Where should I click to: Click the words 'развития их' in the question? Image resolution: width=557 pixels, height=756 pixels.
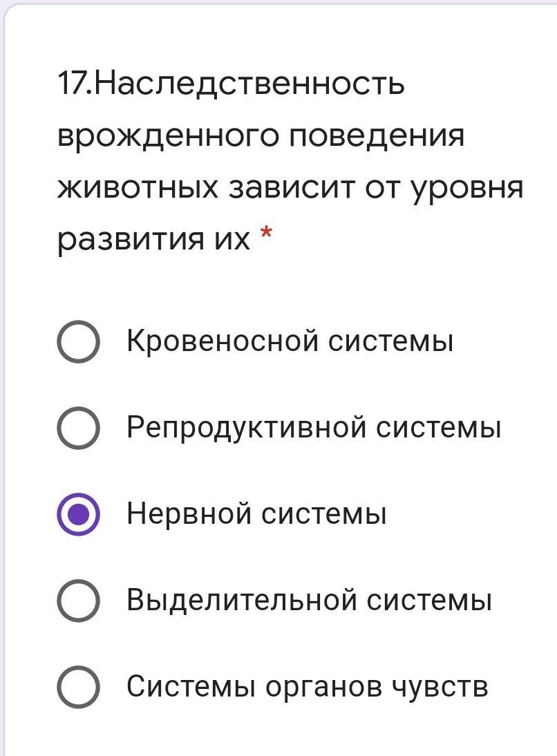point(153,240)
